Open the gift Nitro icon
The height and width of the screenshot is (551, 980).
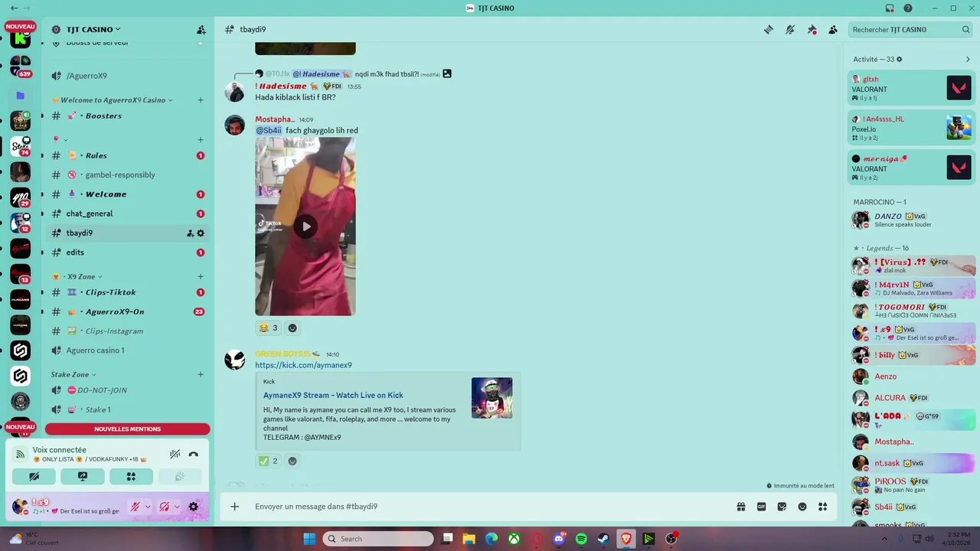coord(741,507)
